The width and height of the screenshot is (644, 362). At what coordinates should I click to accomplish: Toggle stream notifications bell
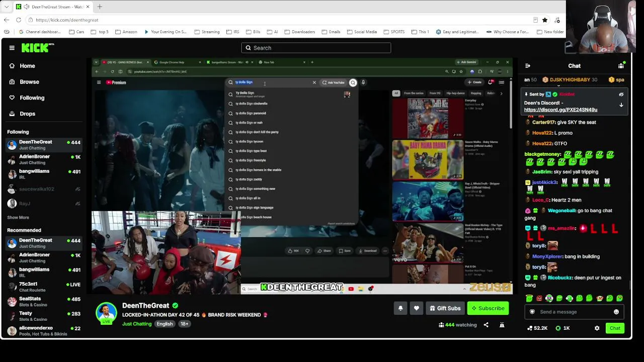pyautogui.click(x=400, y=308)
